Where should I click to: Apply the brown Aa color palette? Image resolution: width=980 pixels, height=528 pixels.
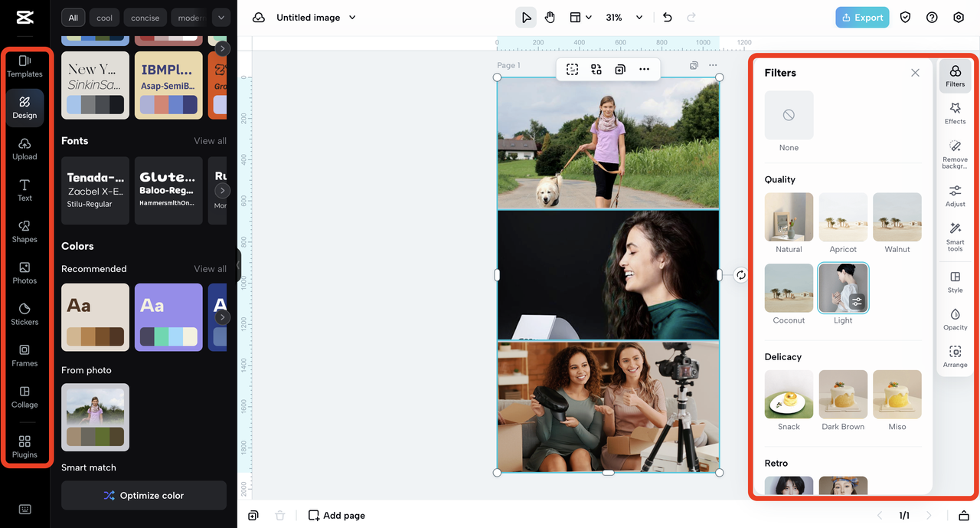point(96,317)
